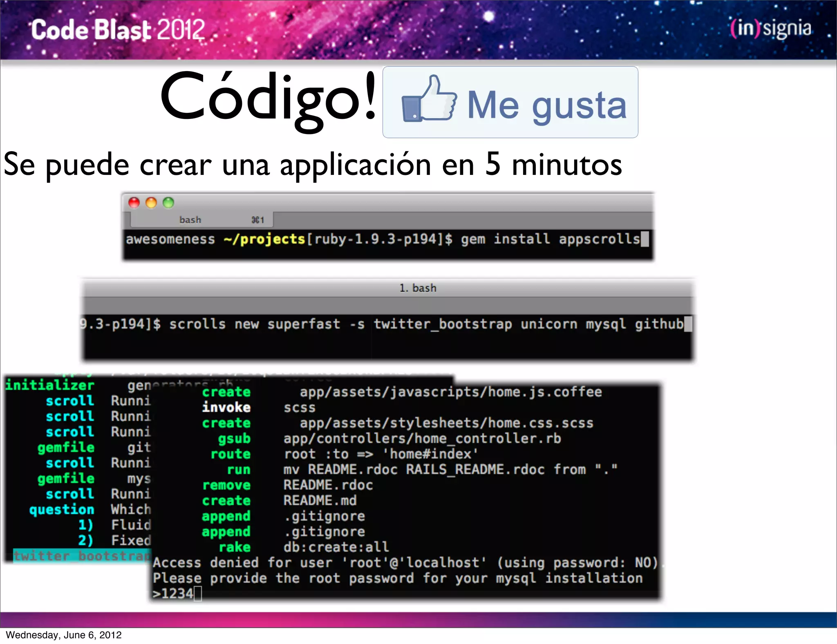
Task: Click 'twitter_bootstrap' in the scrolls command
Action: tap(443, 324)
